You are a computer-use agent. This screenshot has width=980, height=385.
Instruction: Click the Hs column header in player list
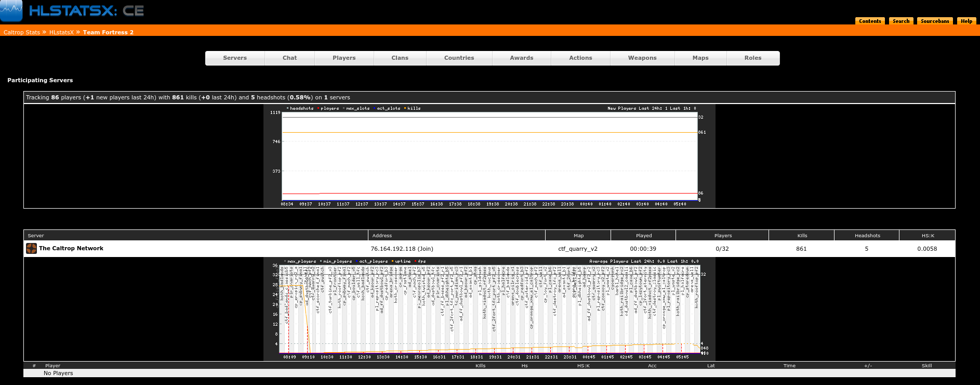point(524,366)
